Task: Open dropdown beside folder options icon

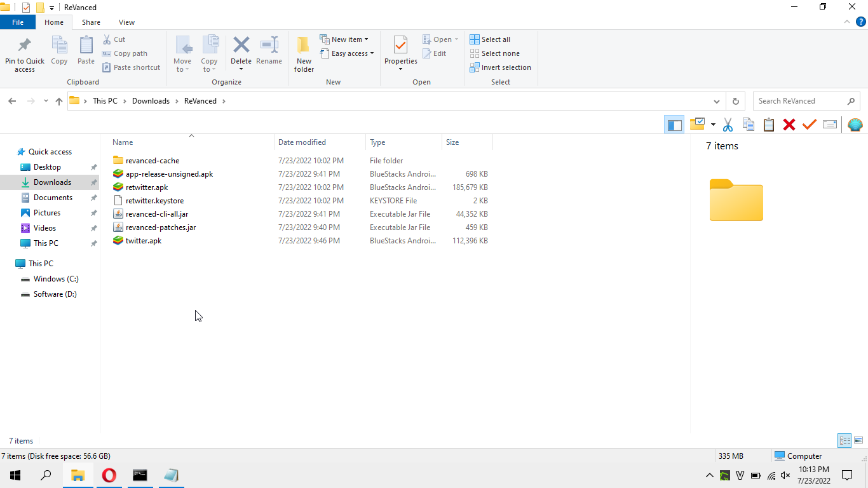Action: click(x=713, y=125)
